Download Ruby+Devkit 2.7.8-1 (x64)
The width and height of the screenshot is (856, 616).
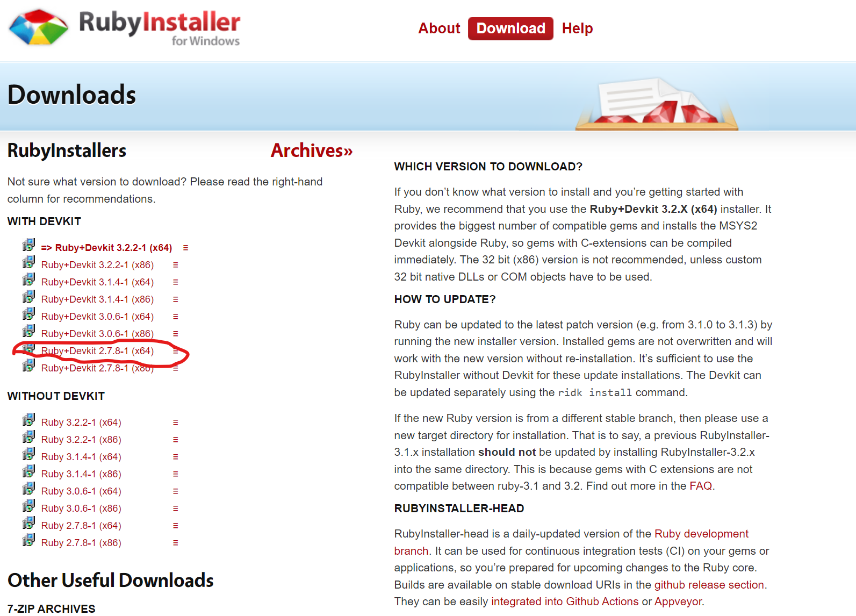97,351
